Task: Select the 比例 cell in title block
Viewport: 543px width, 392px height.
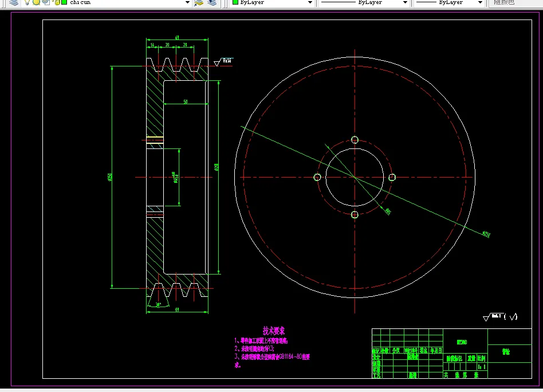Action: (x=481, y=358)
